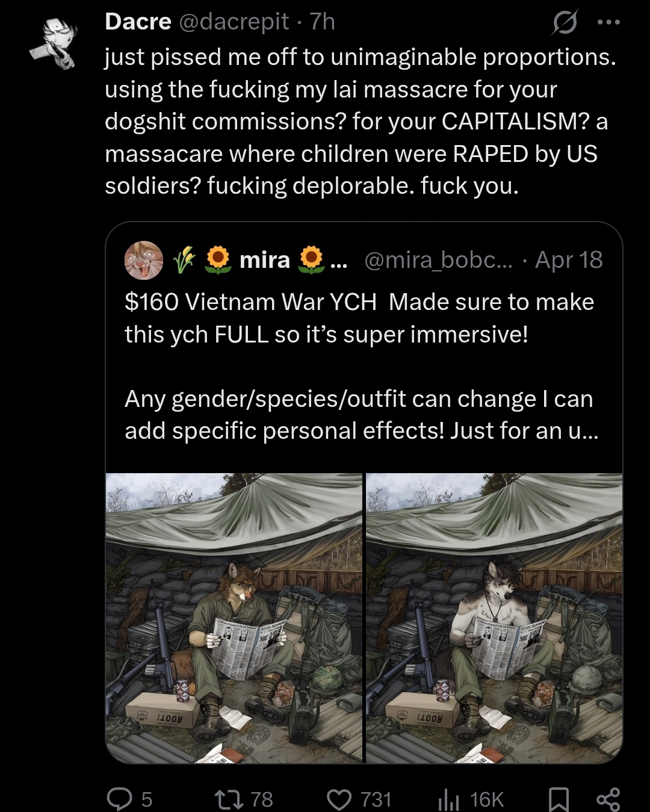This screenshot has height=812, width=650.
Task: Open Dacre's profile avatar
Action: point(52,42)
